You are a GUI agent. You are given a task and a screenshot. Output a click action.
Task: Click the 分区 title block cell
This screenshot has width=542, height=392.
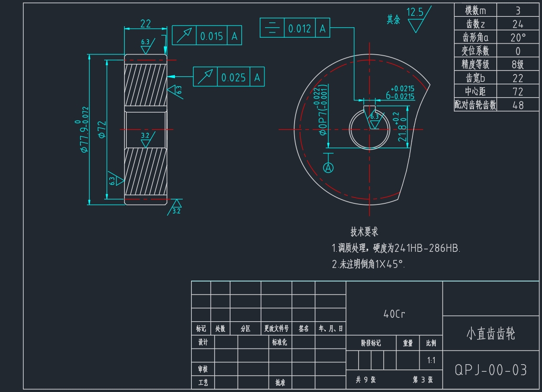pyautogui.click(x=246, y=329)
